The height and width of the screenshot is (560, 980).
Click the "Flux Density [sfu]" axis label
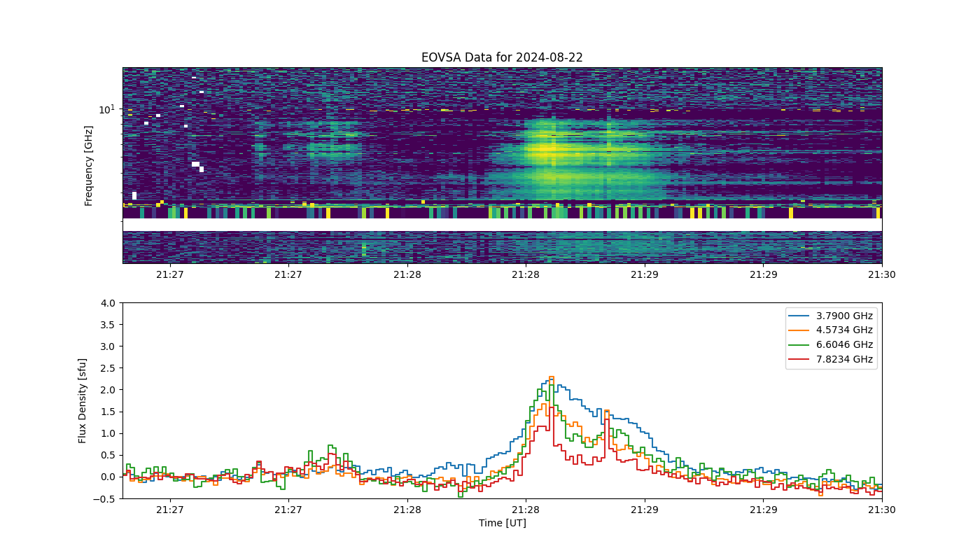[82, 400]
